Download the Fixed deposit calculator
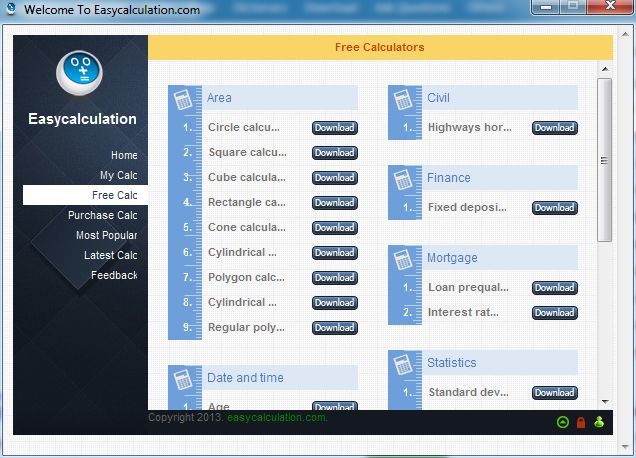 (555, 208)
